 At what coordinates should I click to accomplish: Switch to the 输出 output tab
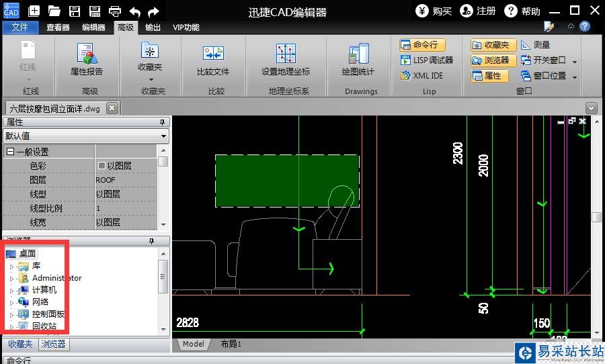click(x=153, y=28)
